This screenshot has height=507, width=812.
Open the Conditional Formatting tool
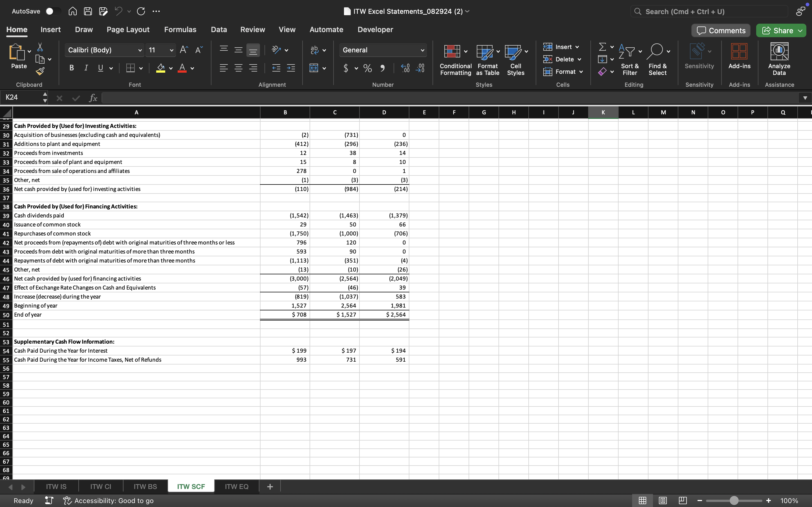pos(455,60)
